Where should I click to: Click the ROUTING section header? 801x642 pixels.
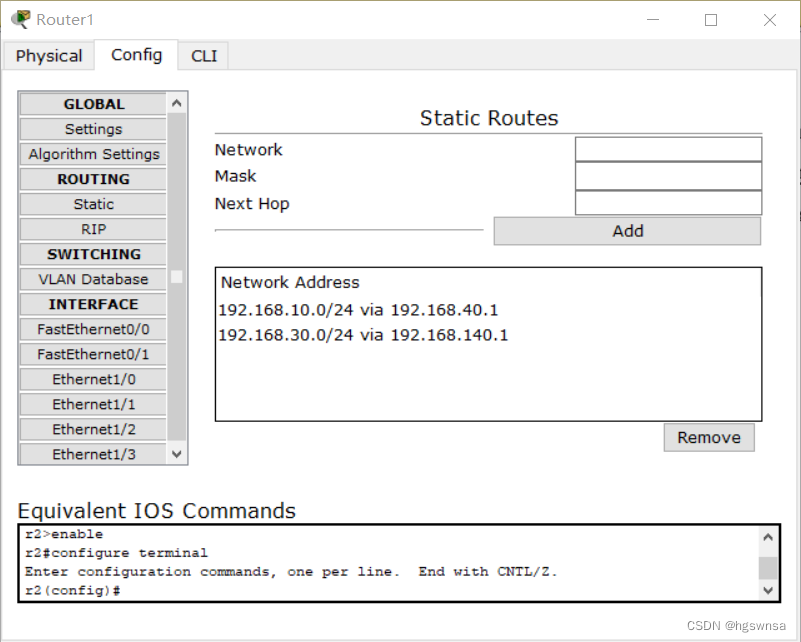[93, 179]
